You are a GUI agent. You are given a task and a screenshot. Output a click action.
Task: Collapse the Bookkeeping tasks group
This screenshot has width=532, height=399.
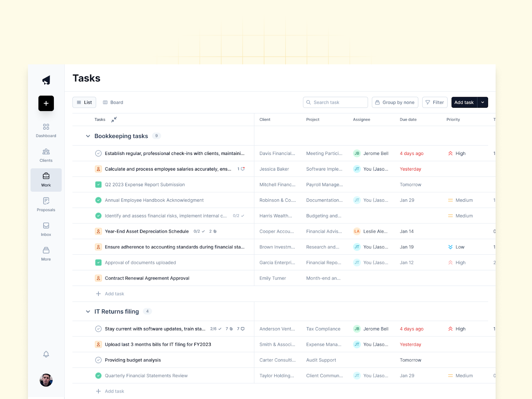click(x=88, y=136)
